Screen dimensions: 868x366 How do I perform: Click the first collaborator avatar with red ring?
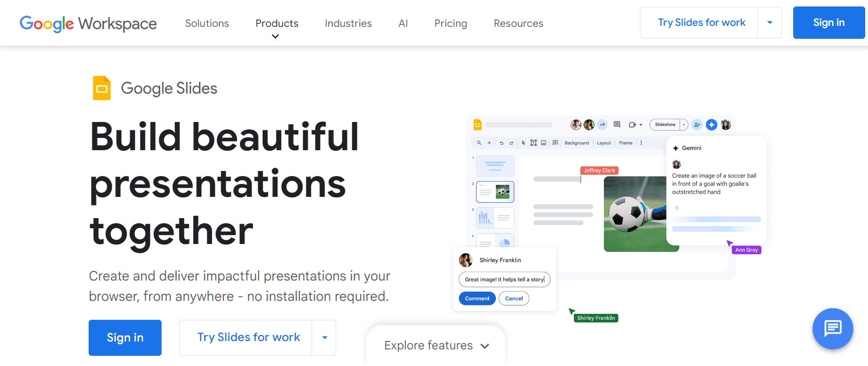tap(576, 125)
